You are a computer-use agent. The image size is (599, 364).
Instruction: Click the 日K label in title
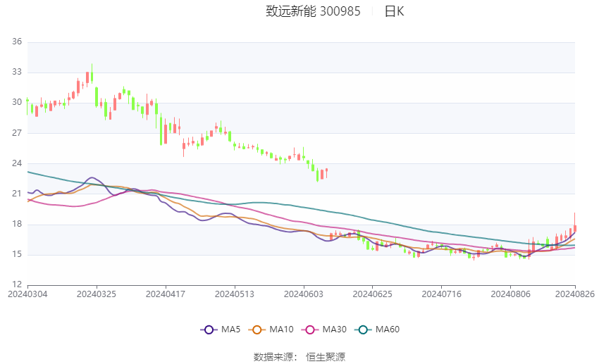point(394,11)
